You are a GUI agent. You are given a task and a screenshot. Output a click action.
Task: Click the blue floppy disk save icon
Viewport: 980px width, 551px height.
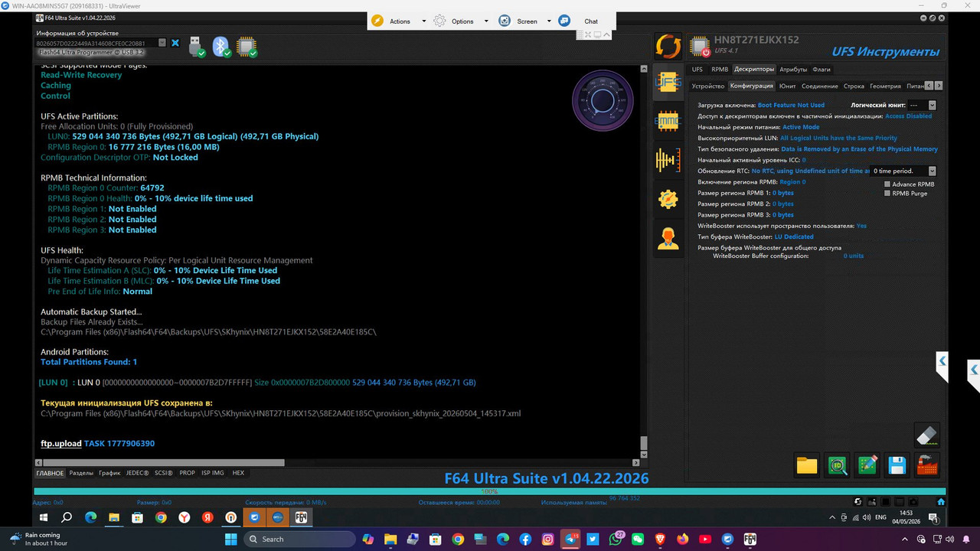[x=897, y=465]
